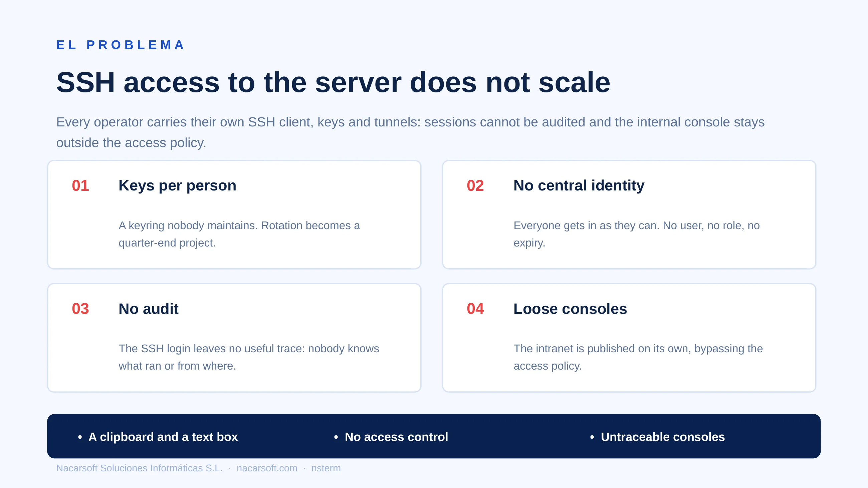Select the 'Loose consoles' card title

click(570, 309)
